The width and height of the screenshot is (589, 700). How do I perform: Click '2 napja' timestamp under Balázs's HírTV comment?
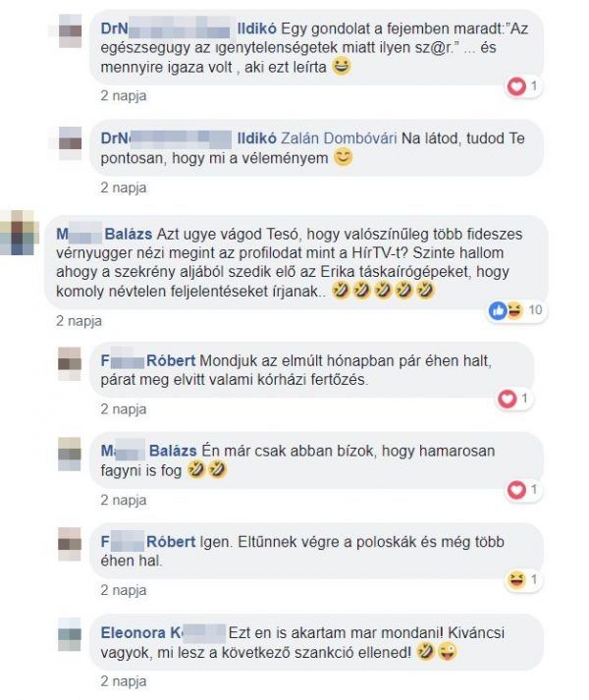point(80,320)
